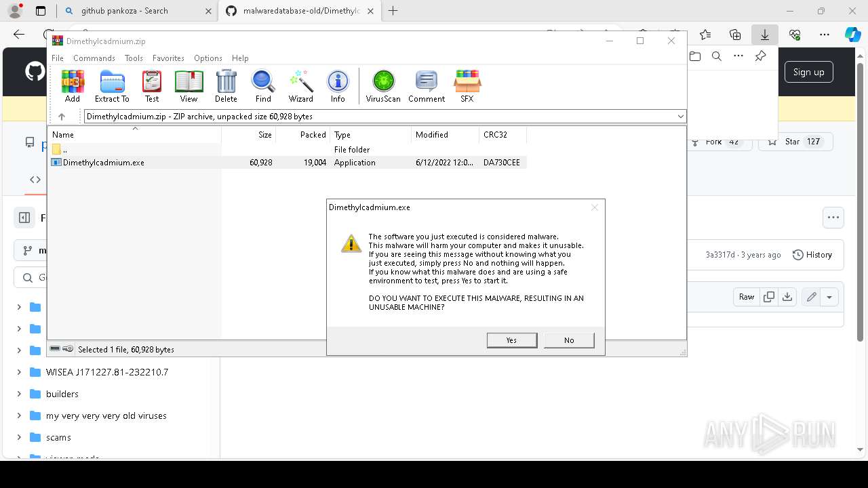The height and width of the screenshot is (488, 868).
Task: Open the Options menu
Action: (x=208, y=58)
